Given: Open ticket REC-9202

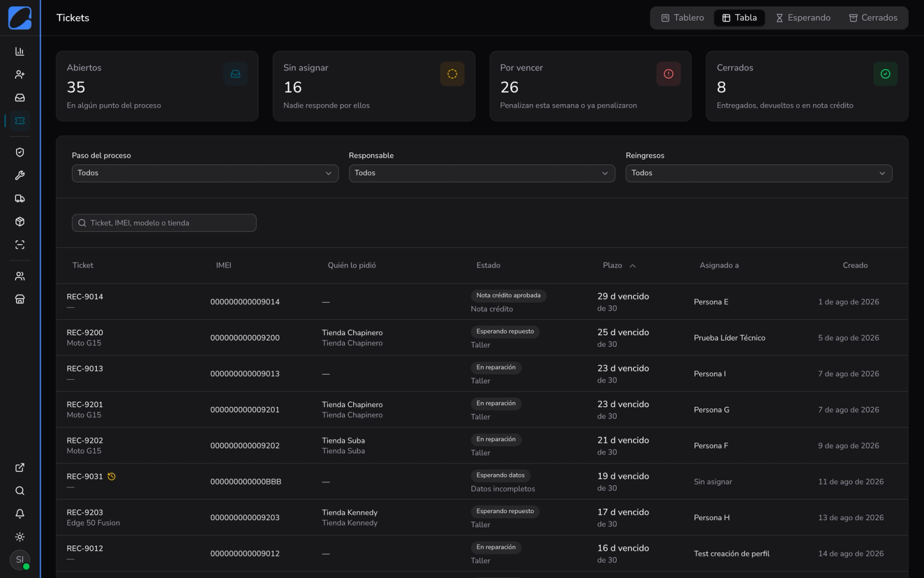Looking at the screenshot, I should [x=85, y=440].
